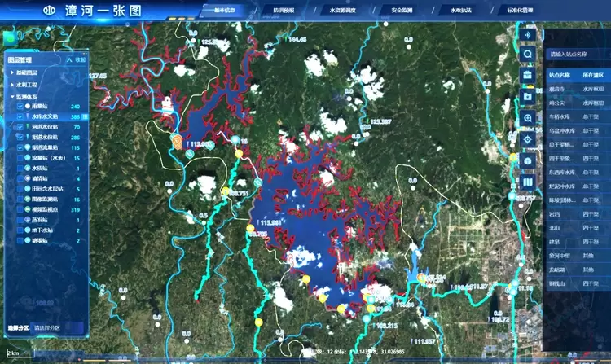Click the search magnifier icon in map toolbar

coord(528,55)
